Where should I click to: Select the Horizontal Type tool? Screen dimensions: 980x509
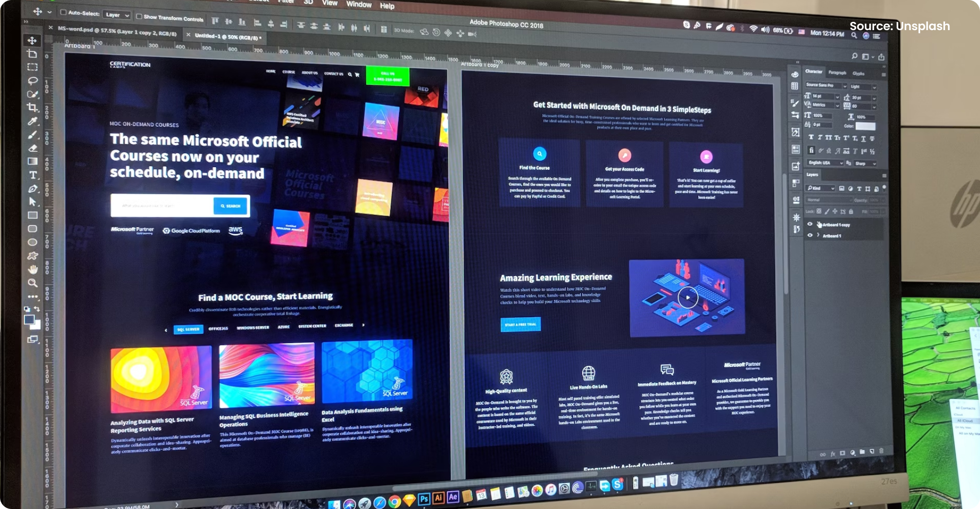tap(33, 175)
